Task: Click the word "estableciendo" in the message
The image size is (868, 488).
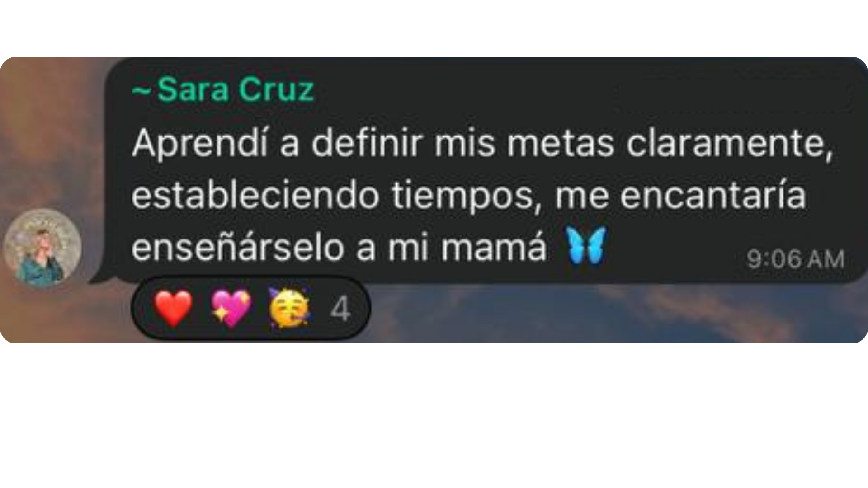Action: [x=255, y=196]
